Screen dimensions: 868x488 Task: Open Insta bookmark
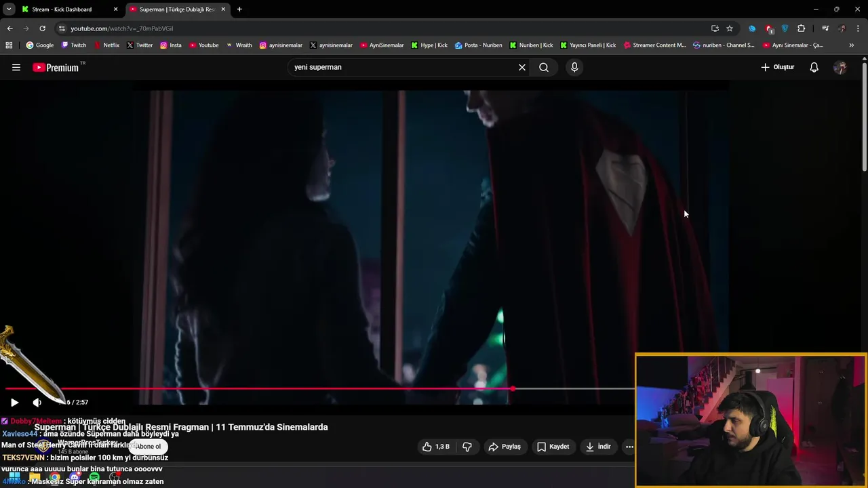[171, 45]
